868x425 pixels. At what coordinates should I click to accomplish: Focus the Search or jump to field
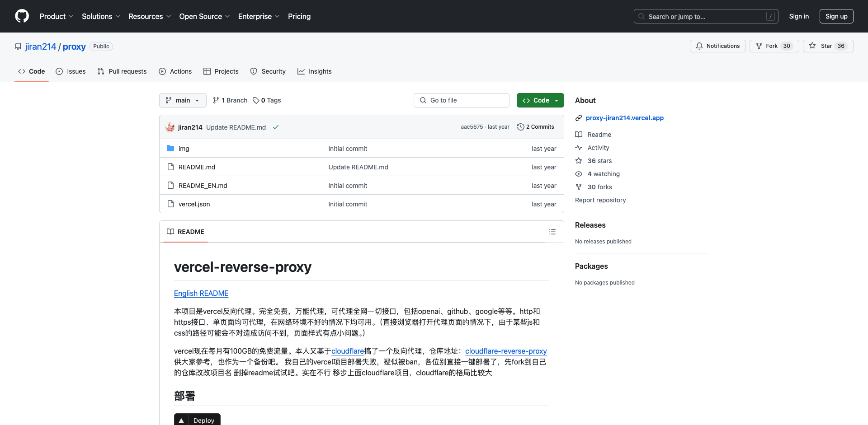click(706, 16)
